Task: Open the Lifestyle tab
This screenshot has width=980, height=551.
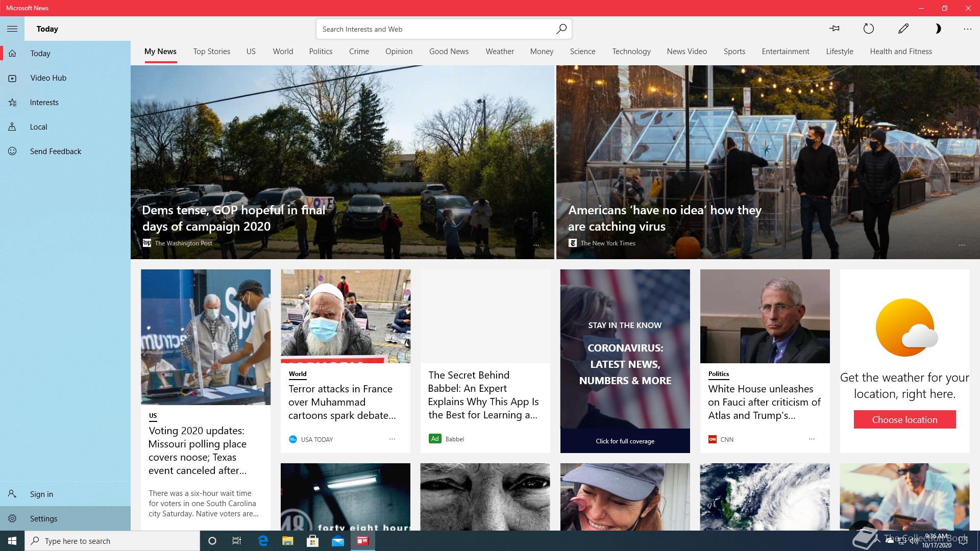Action: [x=839, y=52]
